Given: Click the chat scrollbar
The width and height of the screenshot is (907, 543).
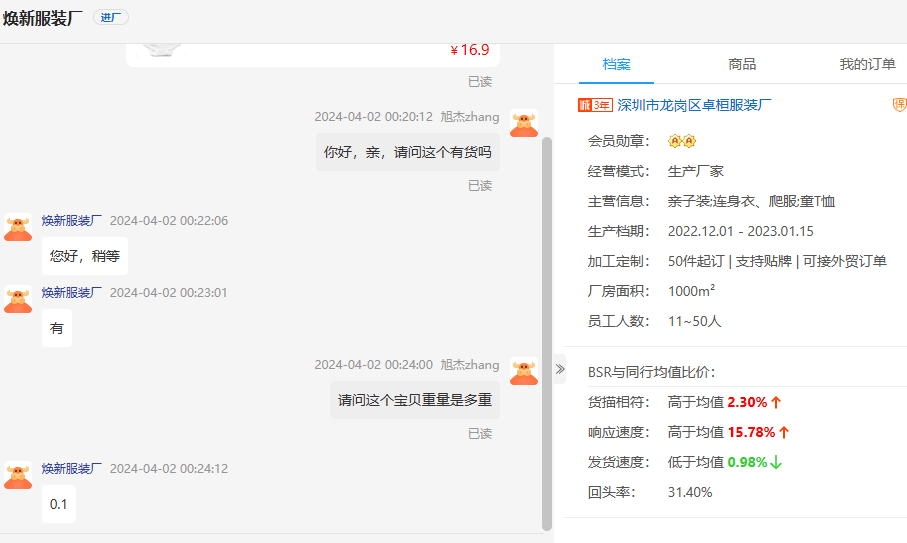Looking at the screenshot, I should point(546,330).
